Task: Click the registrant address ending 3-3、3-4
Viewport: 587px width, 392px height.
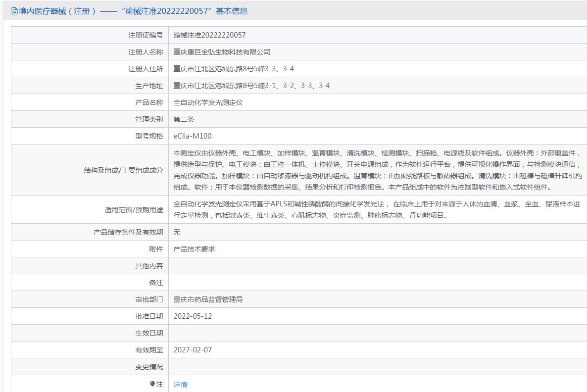Action: click(x=234, y=69)
